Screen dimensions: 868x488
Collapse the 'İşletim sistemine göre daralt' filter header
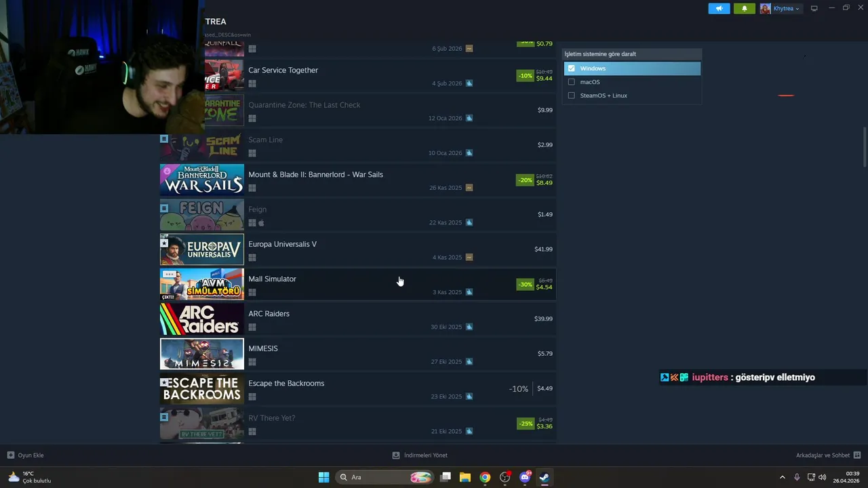pos(631,54)
